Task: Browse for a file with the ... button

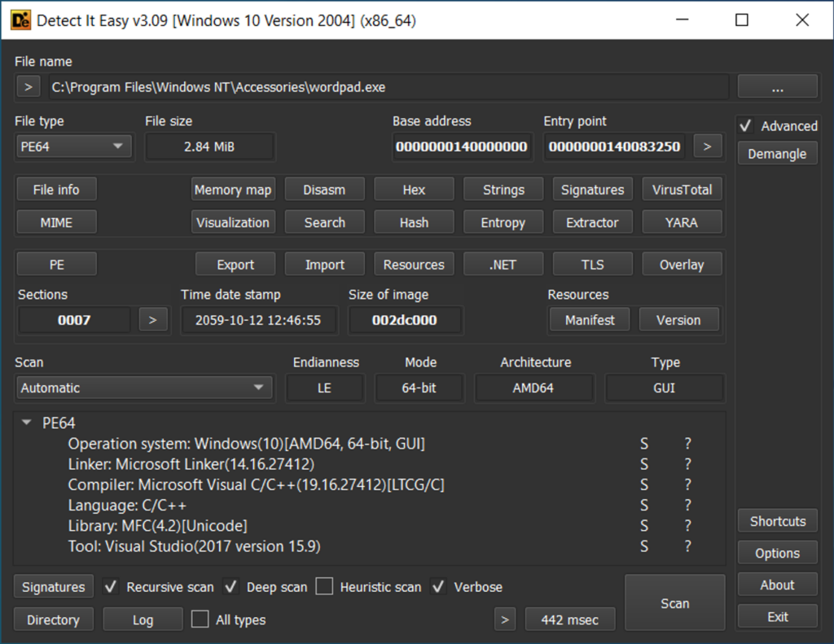Action: pyautogui.click(x=777, y=87)
